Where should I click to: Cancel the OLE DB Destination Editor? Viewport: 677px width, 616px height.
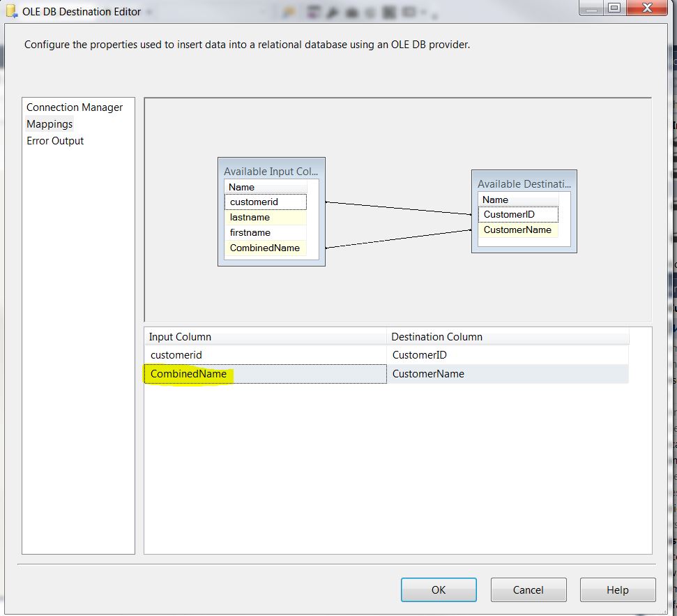[528, 589]
